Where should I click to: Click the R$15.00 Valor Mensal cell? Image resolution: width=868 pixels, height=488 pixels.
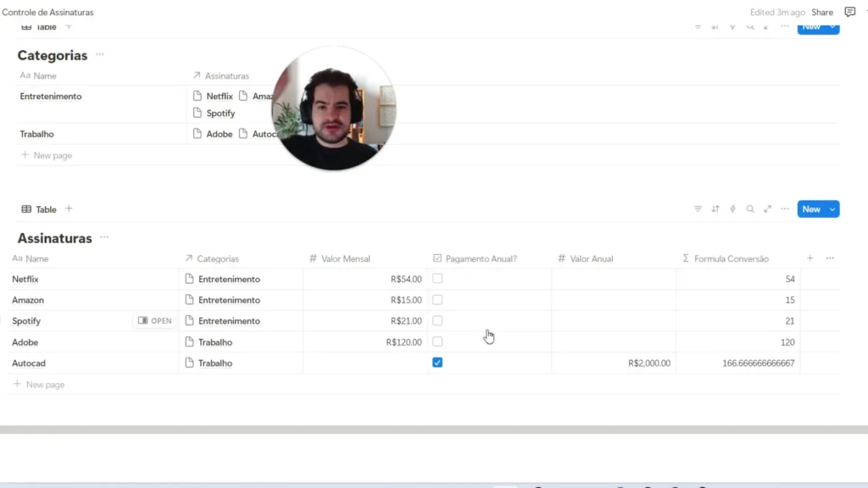(365, 300)
